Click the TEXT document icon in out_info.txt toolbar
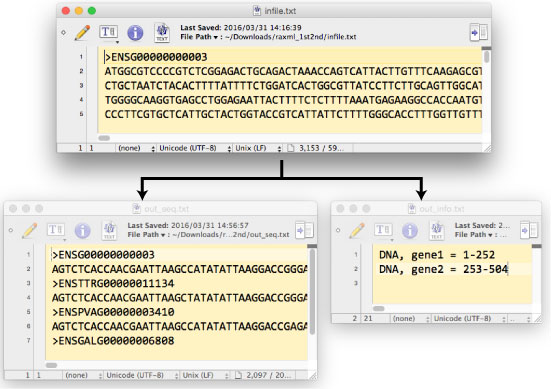 436,231
